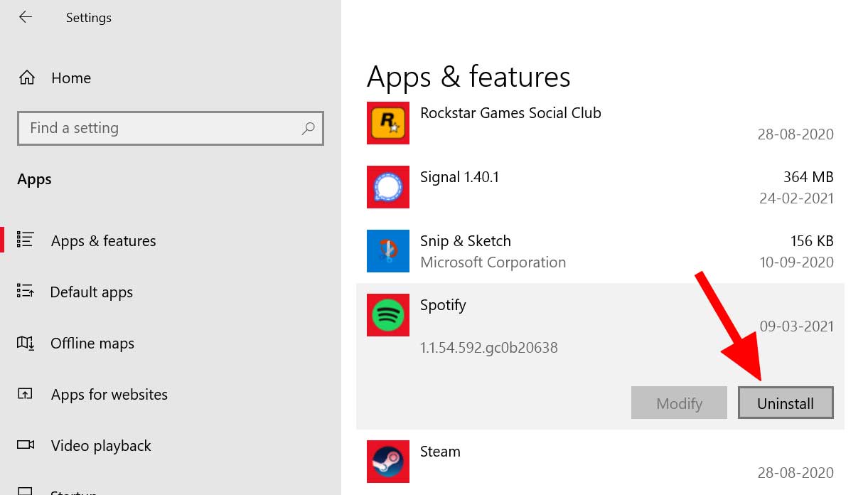This screenshot has width=868, height=495.
Task: Click the Offline maps icon
Action: point(25,343)
